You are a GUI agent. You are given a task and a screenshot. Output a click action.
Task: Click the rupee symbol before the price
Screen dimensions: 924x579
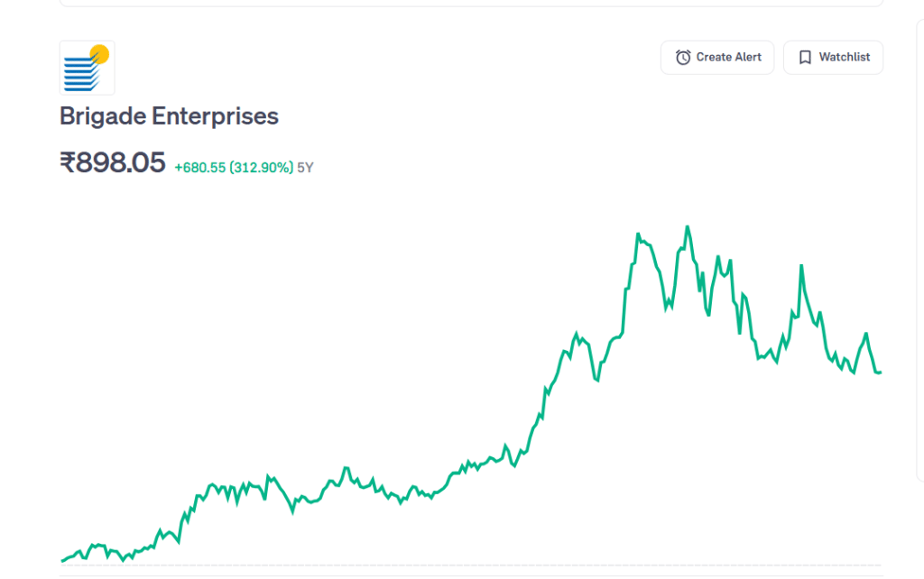pyautogui.click(x=68, y=163)
